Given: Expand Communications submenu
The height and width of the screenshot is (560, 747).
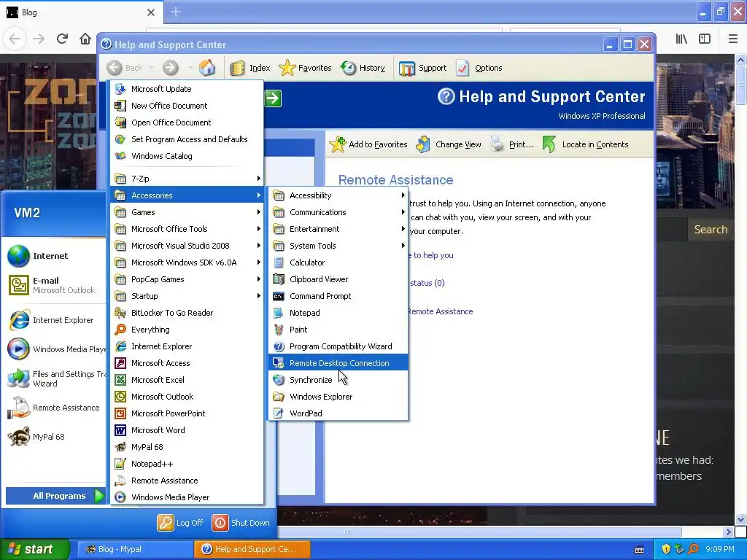Looking at the screenshot, I should coord(338,212).
